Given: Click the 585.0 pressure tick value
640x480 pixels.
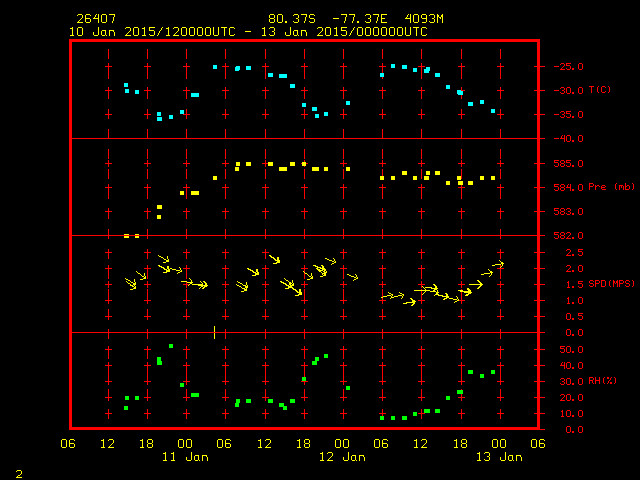Looking at the screenshot, I should click(x=566, y=163).
